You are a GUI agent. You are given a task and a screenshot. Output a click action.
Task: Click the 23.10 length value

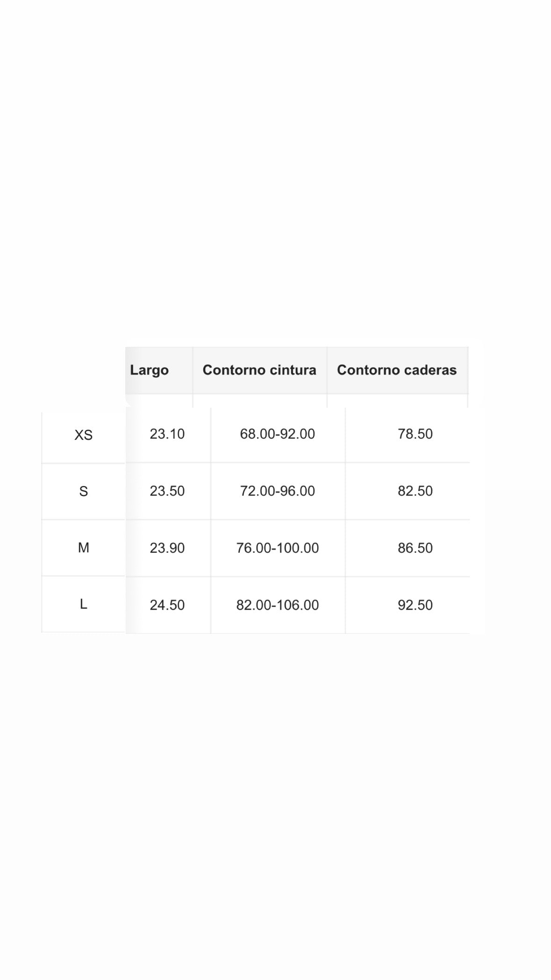coord(167,434)
